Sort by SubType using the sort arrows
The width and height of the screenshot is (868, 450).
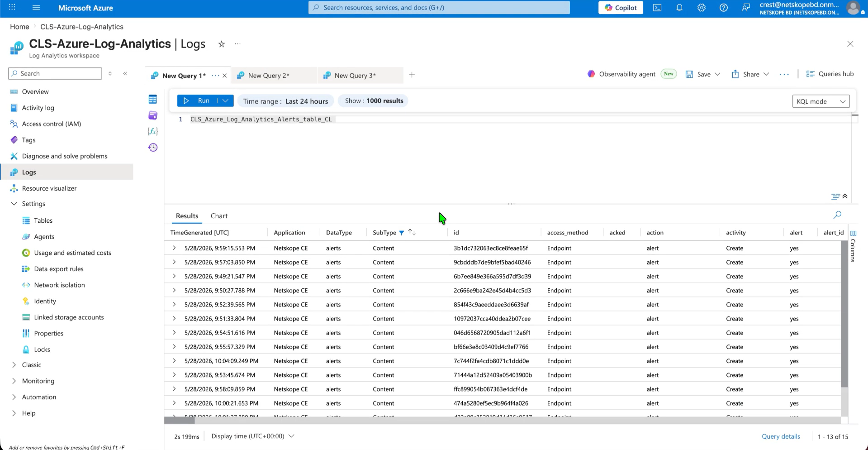(x=412, y=232)
